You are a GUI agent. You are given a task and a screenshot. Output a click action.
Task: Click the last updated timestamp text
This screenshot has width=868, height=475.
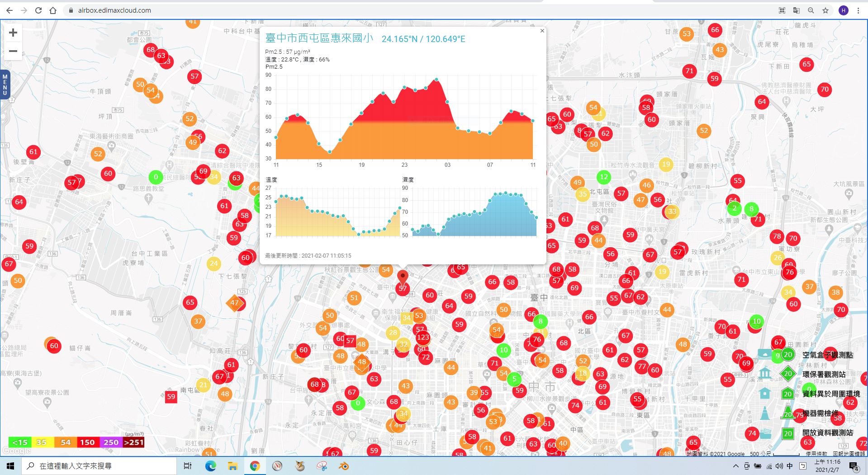pos(308,255)
